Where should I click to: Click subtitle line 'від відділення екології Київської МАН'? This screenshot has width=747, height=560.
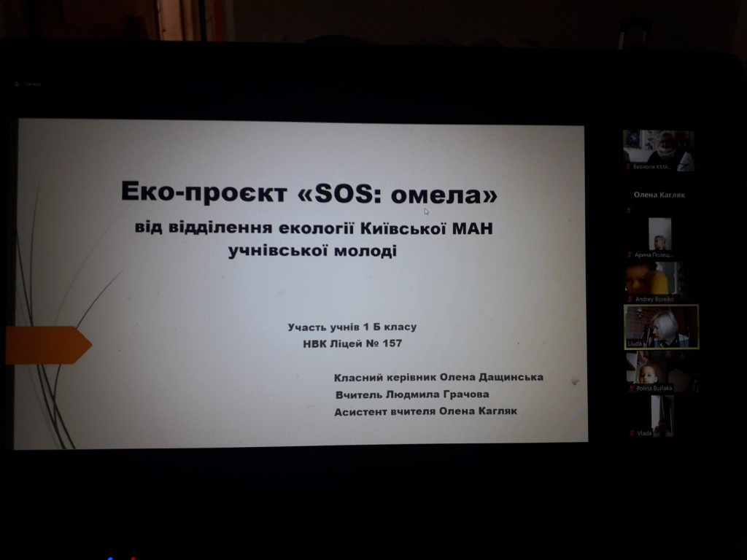point(314,228)
